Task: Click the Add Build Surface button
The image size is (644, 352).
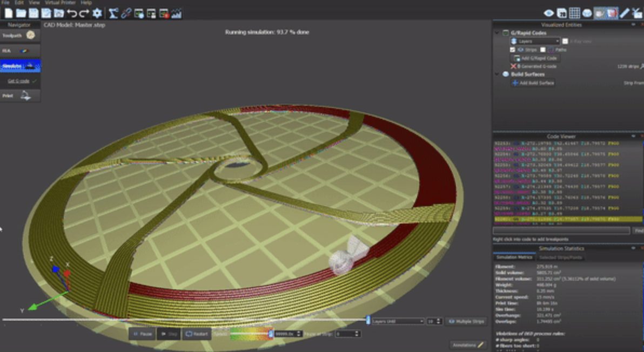Action: [533, 83]
